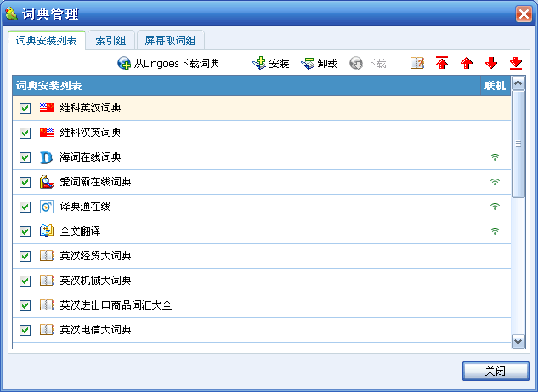The height and width of the screenshot is (392, 538).
Task: Click the blue D icon of 海词在线词典
Action: 46,157
